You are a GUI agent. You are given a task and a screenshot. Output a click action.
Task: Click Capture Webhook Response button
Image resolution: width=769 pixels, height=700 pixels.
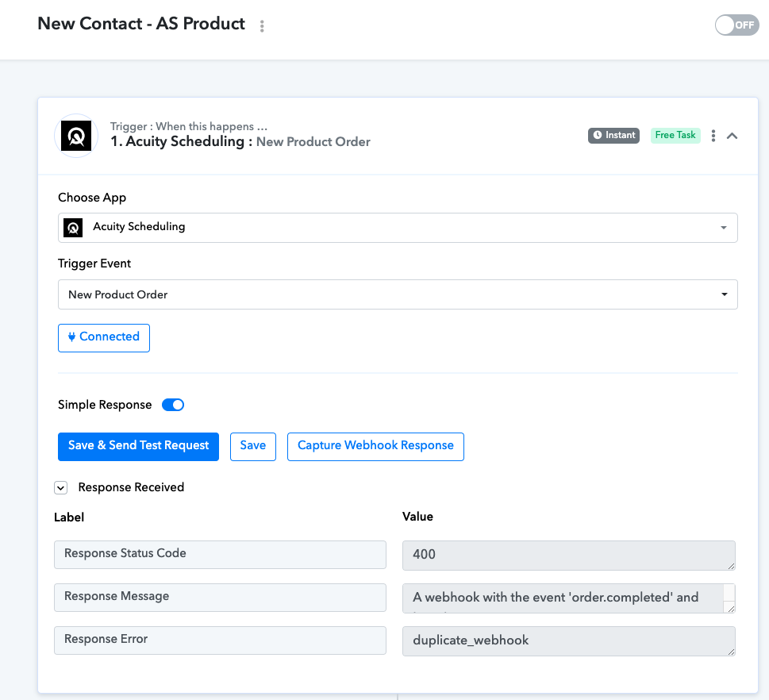point(375,446)
